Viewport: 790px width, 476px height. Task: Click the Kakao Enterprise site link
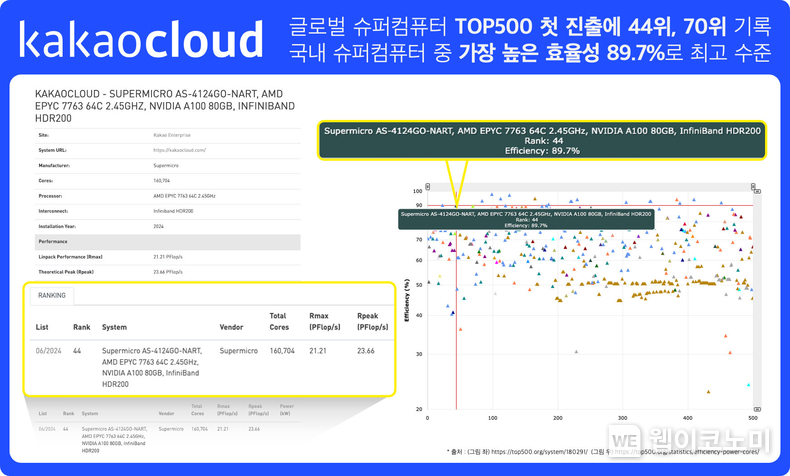click(x=172, y=135)
